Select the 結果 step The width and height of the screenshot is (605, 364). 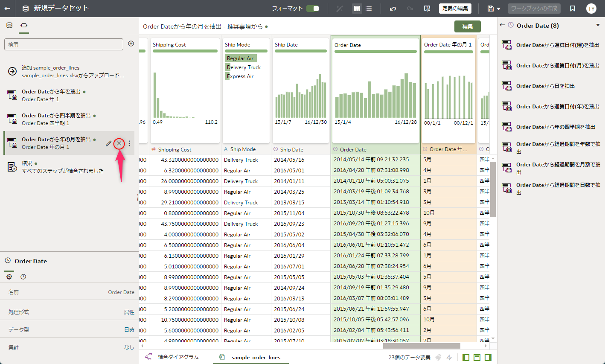(x=69, y=167)
